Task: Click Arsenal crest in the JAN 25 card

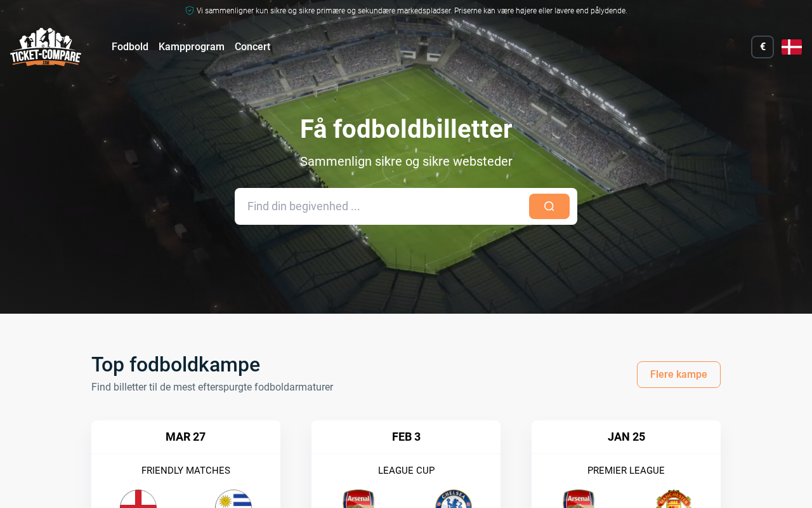Action: (579, 499)
